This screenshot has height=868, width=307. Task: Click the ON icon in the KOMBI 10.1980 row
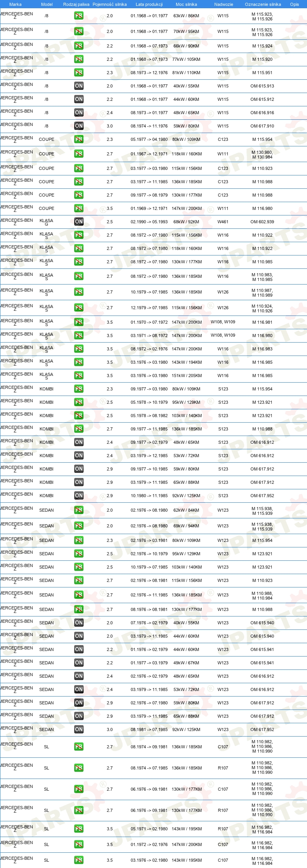point(79,496)
